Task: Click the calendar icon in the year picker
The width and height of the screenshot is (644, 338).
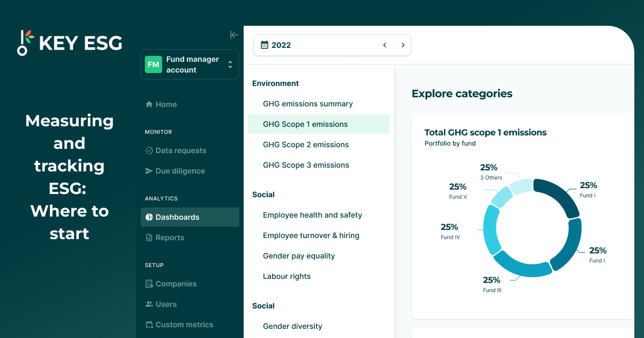Action: 264,45
